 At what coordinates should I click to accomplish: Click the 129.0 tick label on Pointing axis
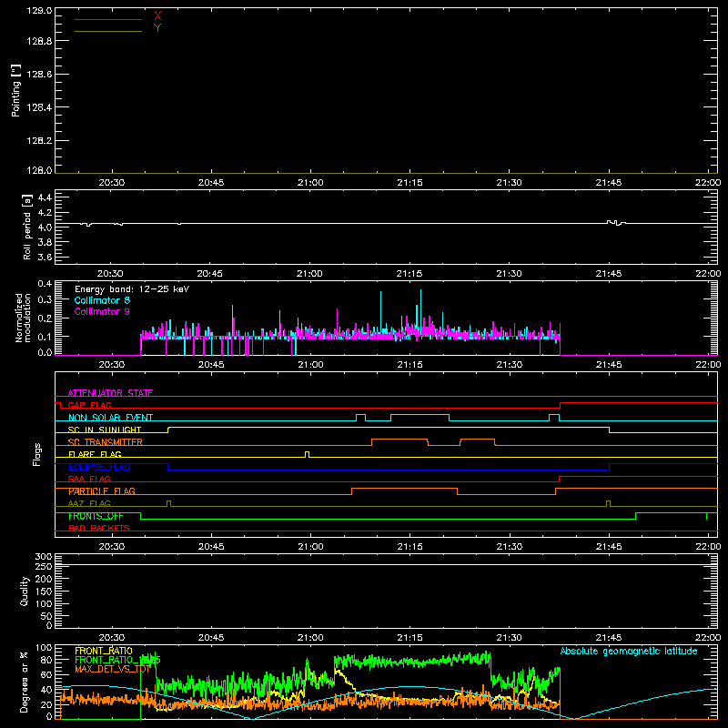(x=39, y=11)
